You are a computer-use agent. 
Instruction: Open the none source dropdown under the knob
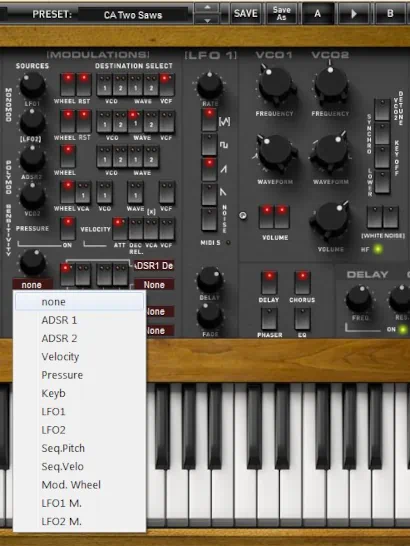tap(32, 285)
